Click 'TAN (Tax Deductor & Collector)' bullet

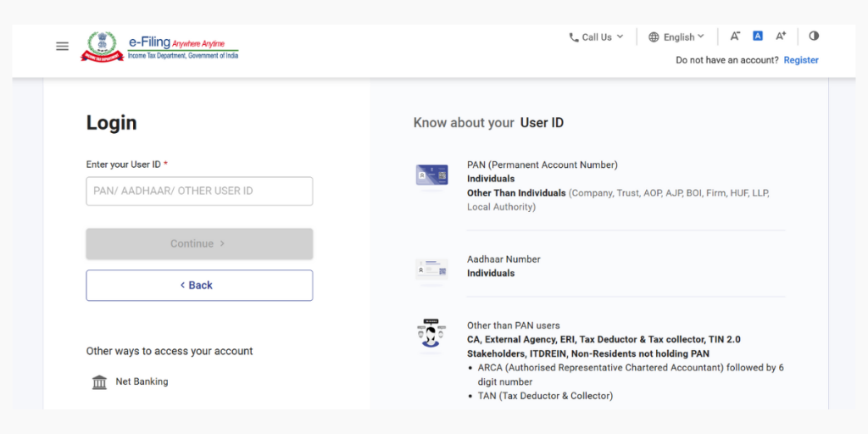click(x=545, y=396)
